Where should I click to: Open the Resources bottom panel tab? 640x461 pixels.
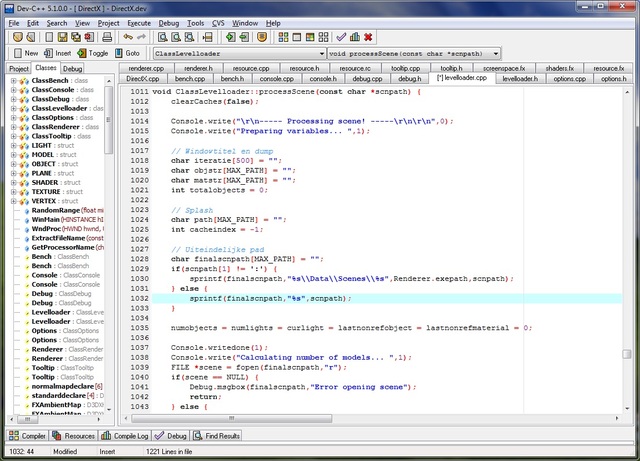point(73,436)
